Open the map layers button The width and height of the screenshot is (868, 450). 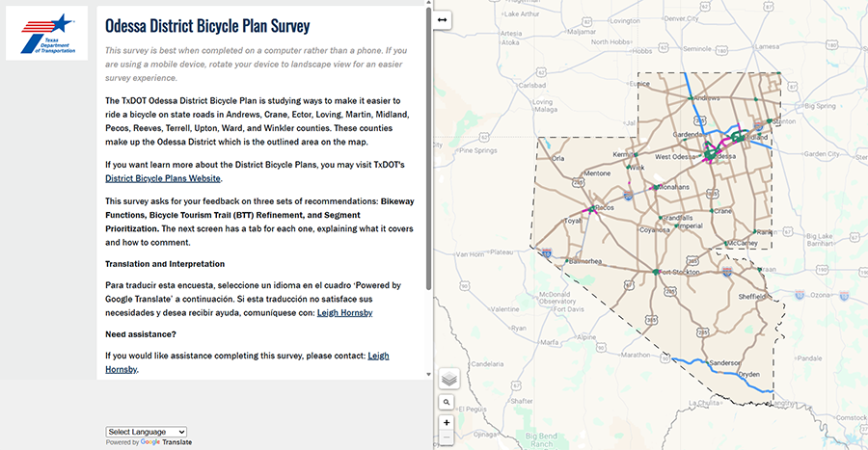coord(448,380)
